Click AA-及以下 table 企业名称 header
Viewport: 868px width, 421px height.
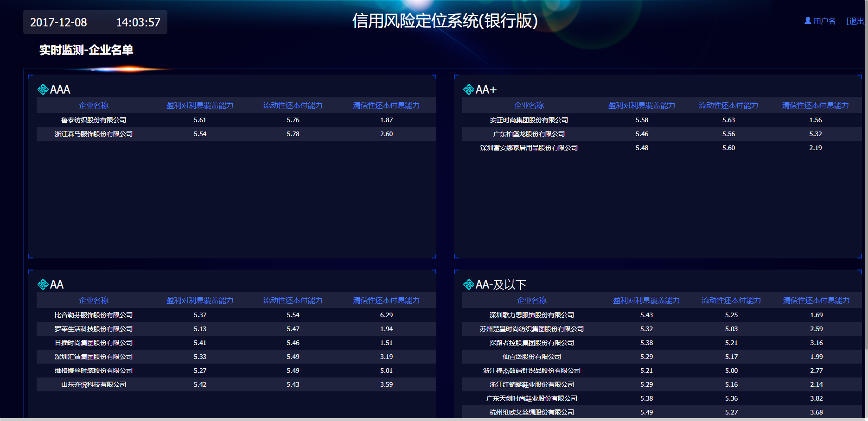532,301
